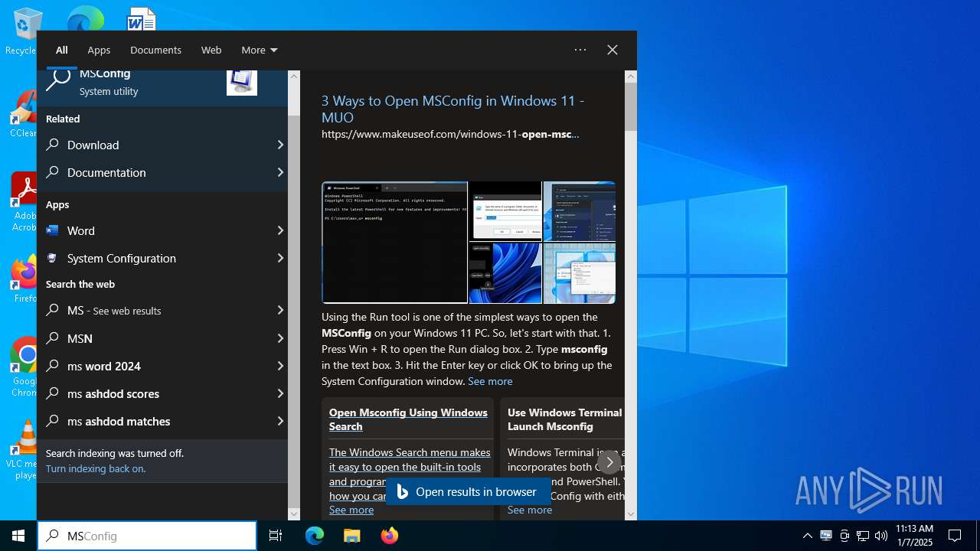Expand the System Configuration result arrow

coord(279,258)
